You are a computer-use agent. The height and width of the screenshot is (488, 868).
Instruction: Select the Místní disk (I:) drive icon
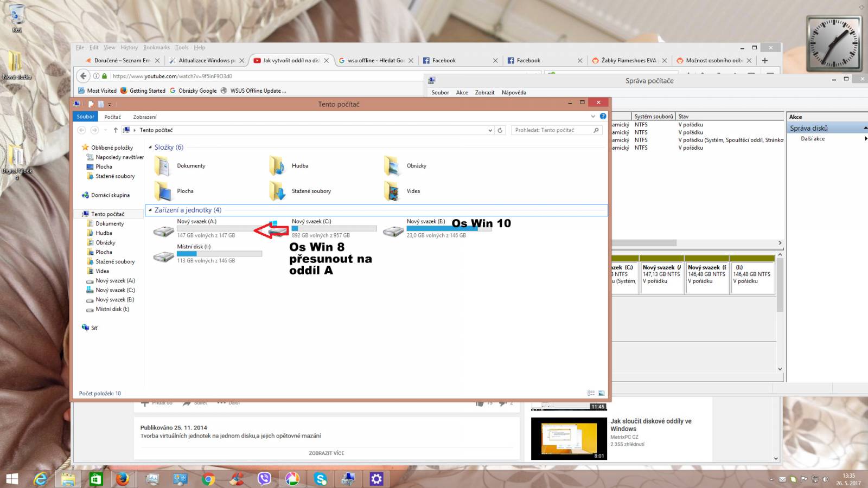[x=163, y=256]
